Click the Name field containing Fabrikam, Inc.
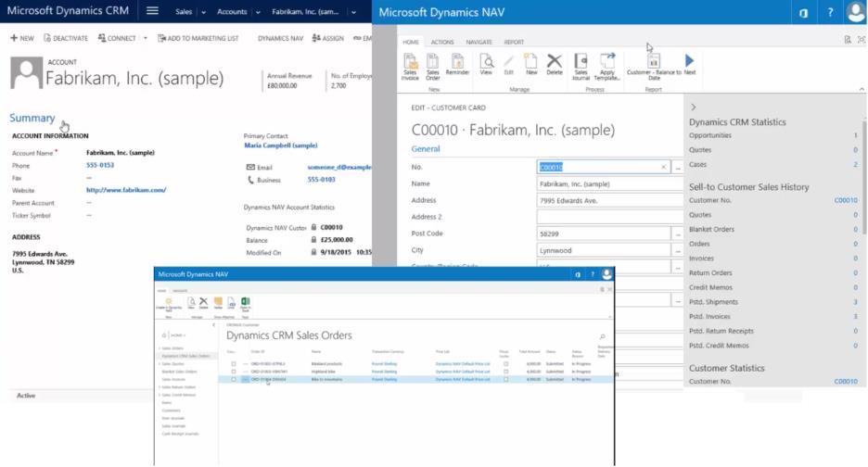This screenshot has height=467, width=868. [x=609, y=183]
